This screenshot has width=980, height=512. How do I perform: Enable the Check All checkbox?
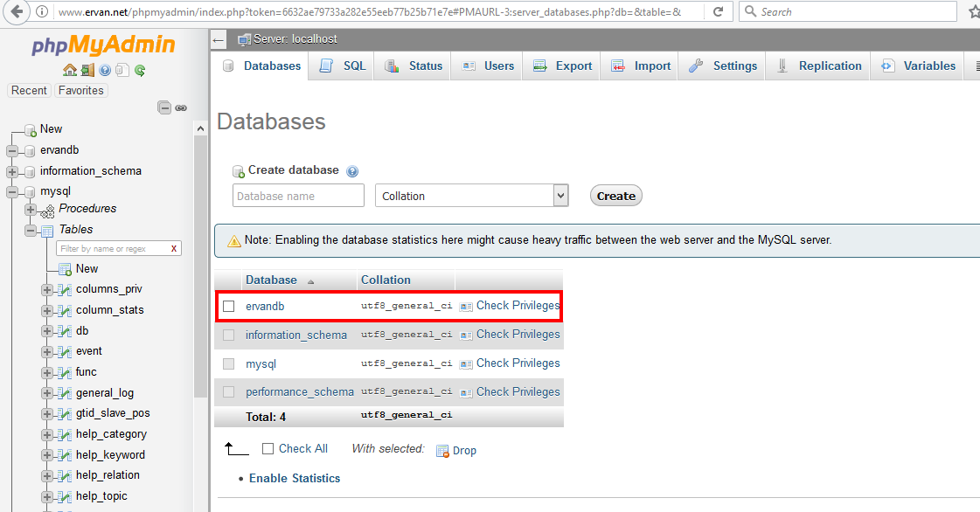[x=268, y=449]
